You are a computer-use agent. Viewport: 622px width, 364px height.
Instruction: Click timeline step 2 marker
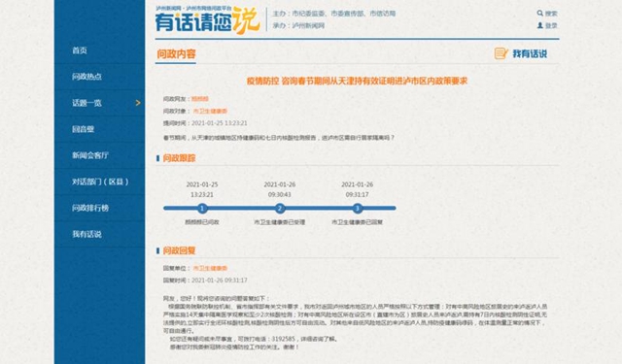[280, 208]
